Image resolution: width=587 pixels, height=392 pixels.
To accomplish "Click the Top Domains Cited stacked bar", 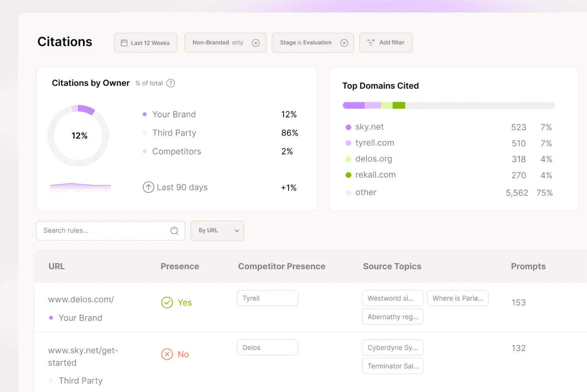I will (x=449, y=106).
